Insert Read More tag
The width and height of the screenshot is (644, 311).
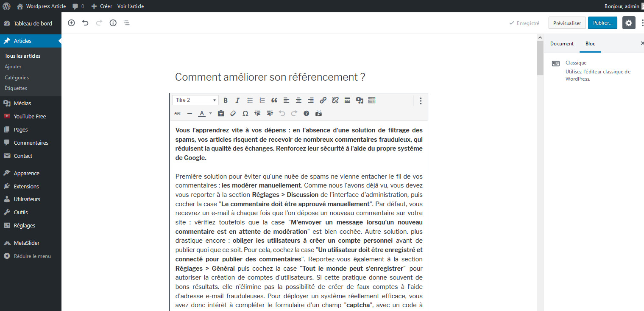pyautogui.click(x=347, y=100)
